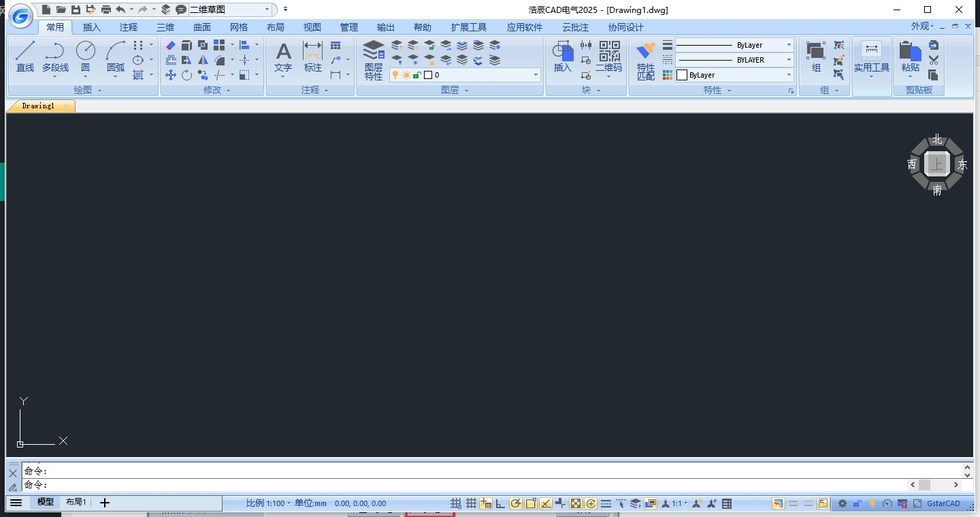Click the 粘贴 paste icon
980x517 pixels.
pyautogui.click(x=911, y=57)
